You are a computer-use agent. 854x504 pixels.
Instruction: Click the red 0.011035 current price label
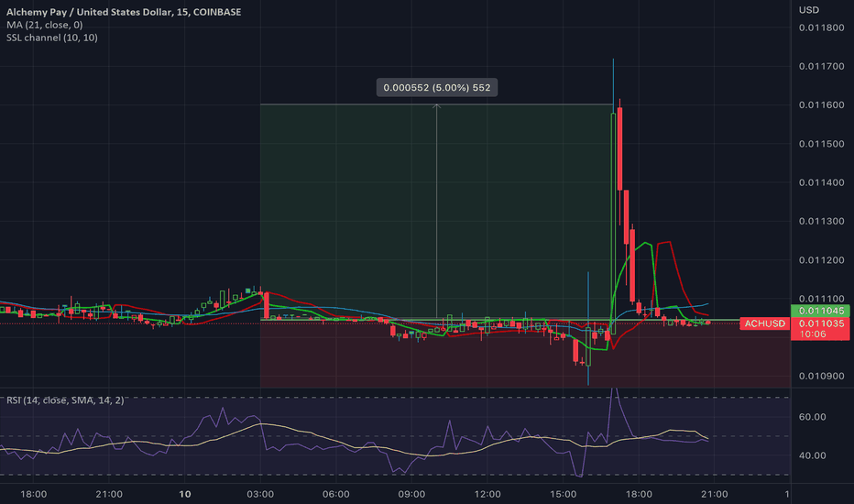coord(820,323)
